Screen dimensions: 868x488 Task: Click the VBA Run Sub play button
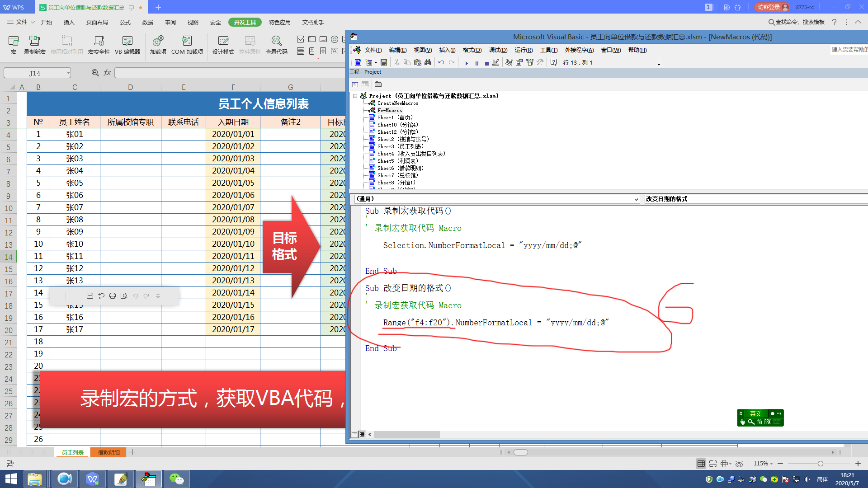[467, 63]
